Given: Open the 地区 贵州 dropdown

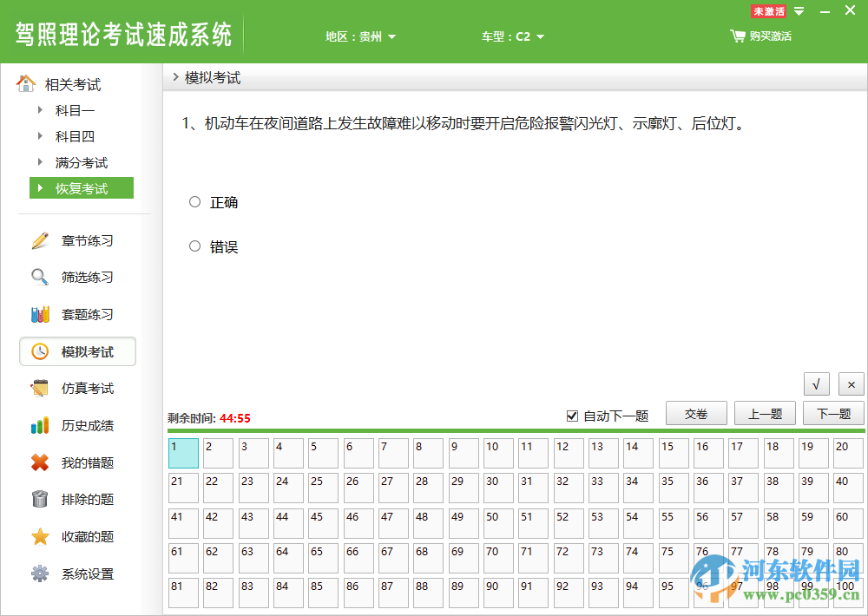Looking at the screenshot, I should click(361, 36).
